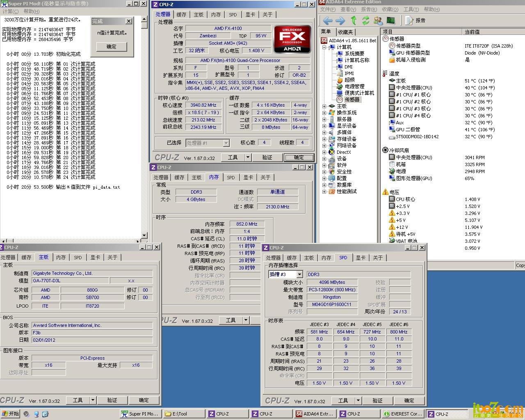
Task: Select 系统摘要 in AIDA64 tree
Action: [354, 53]
